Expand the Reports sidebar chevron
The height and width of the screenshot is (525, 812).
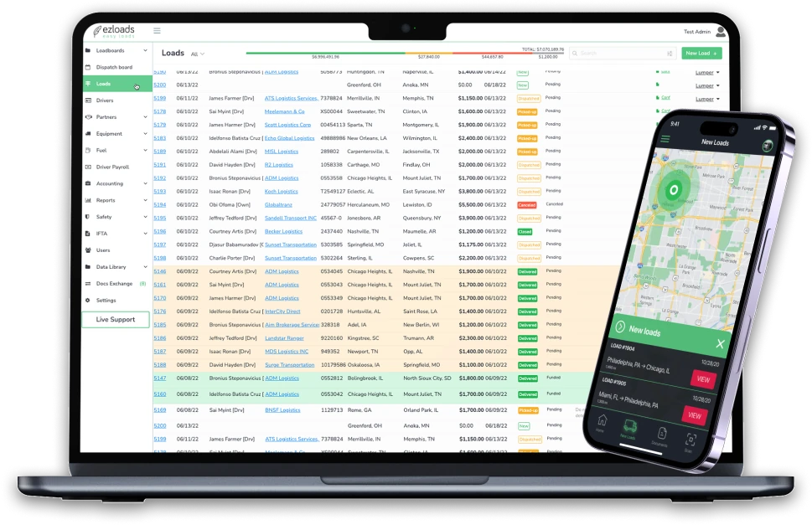coord(145,200)
